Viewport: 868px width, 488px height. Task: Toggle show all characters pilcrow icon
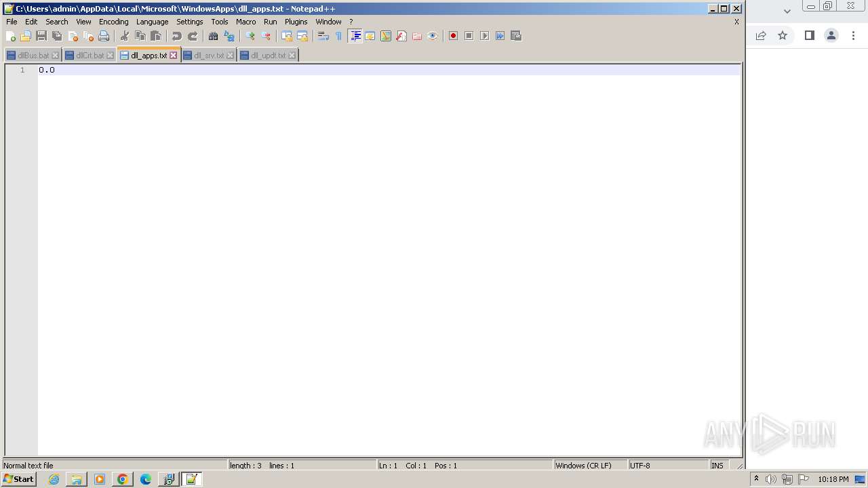click(x=339, y=36)
